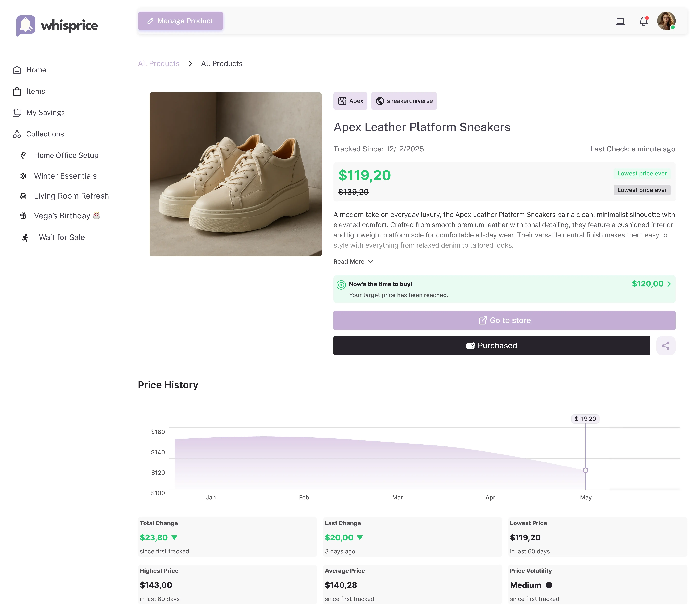Click the Now's the time to buy! text

(381, 284)
